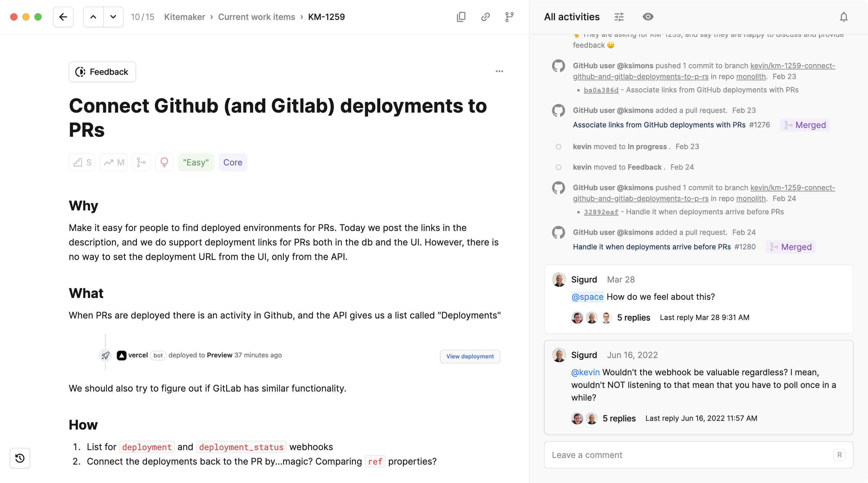The width and height of the screenshot is (868, 483).
Task: Expand previous/next item navigation arrows
Action: (103, 17)
